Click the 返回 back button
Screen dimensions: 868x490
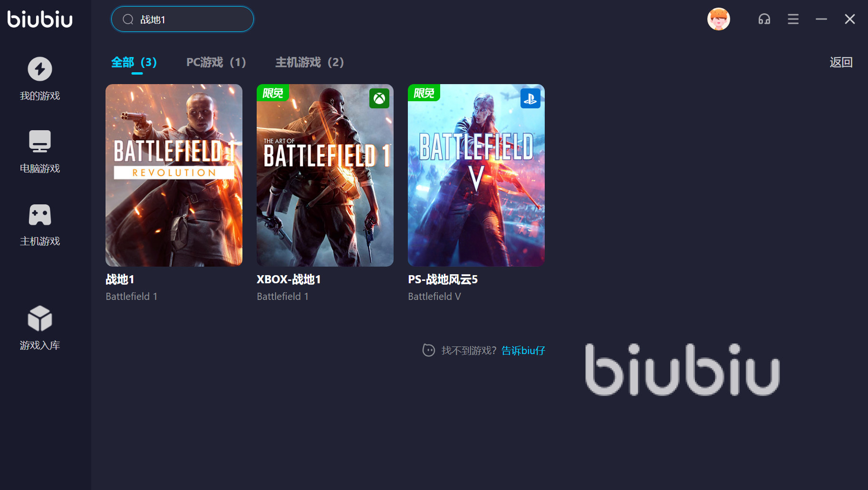coord(841,62)
